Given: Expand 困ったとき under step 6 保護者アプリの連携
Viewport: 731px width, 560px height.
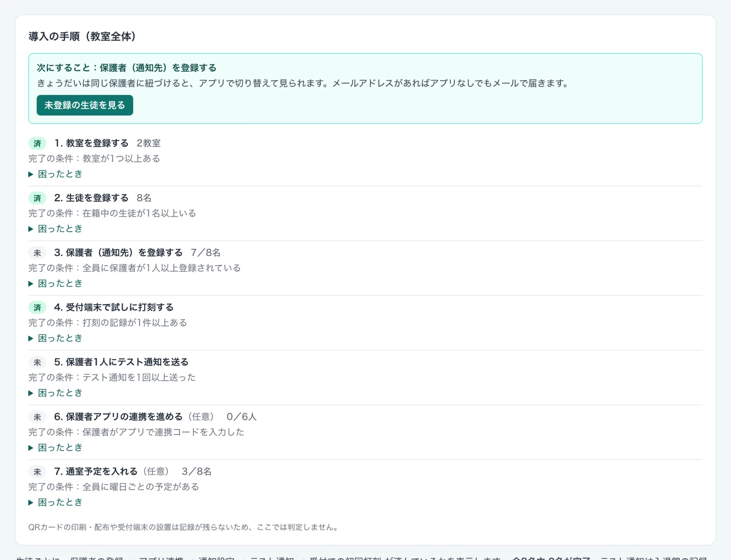Looking at the screenshot, I should click(55, 448).
